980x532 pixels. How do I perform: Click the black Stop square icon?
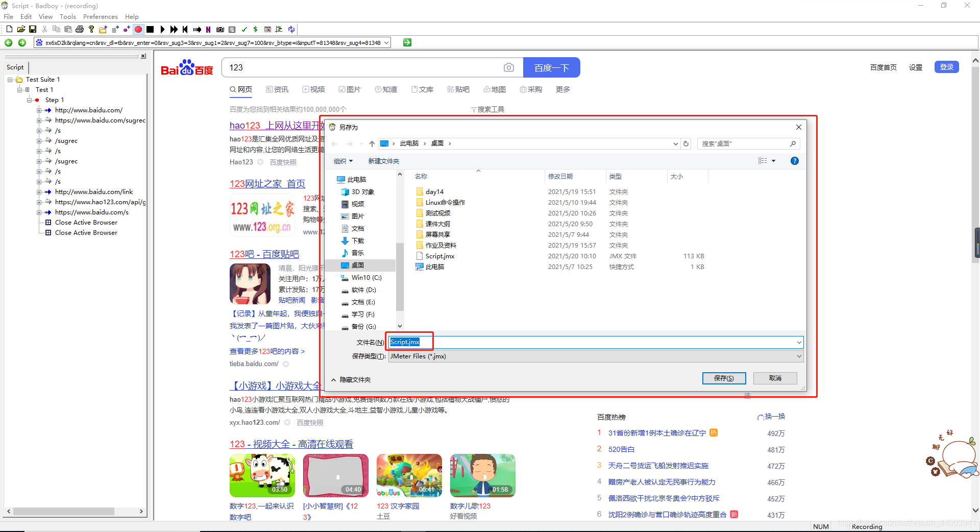click(x=150, y=29)
